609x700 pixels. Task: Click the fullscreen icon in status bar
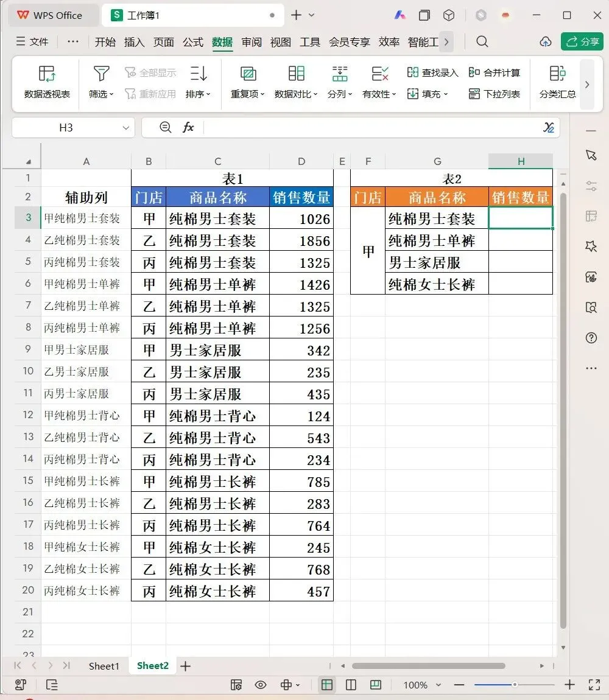pyautogui.click(x=594, y=684)
